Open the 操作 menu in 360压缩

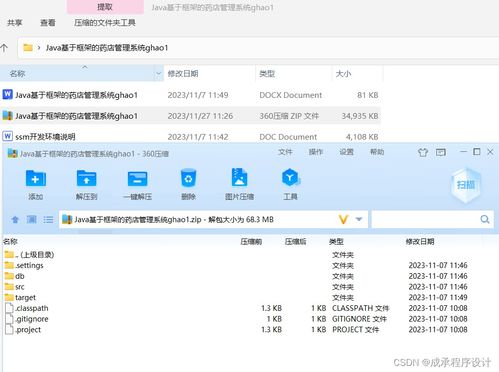[316, 152]
